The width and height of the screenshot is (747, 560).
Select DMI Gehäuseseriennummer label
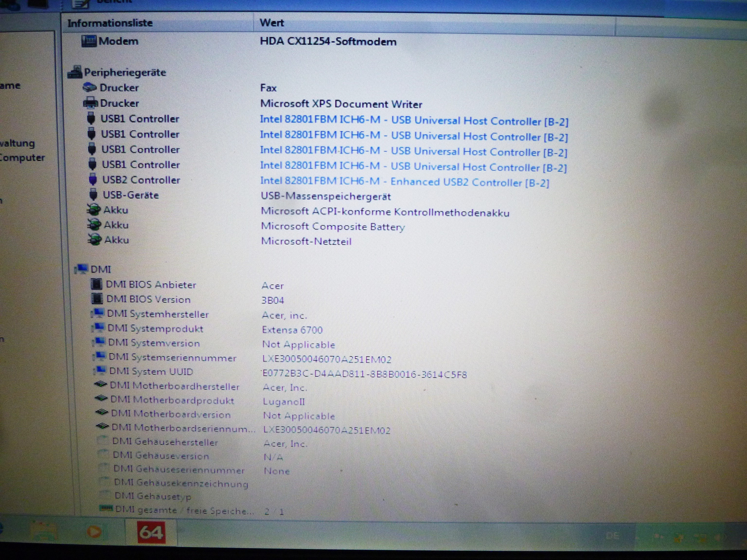[179, 470]
